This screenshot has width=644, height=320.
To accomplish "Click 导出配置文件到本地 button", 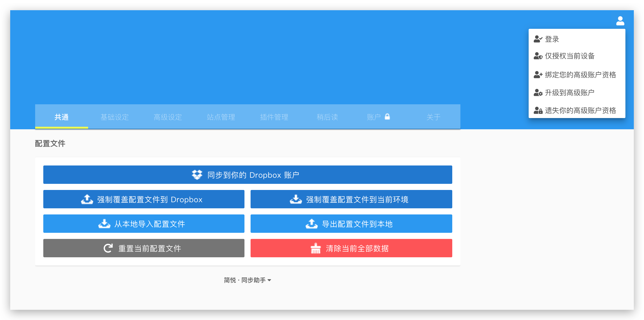I will (x=351, y=224).
